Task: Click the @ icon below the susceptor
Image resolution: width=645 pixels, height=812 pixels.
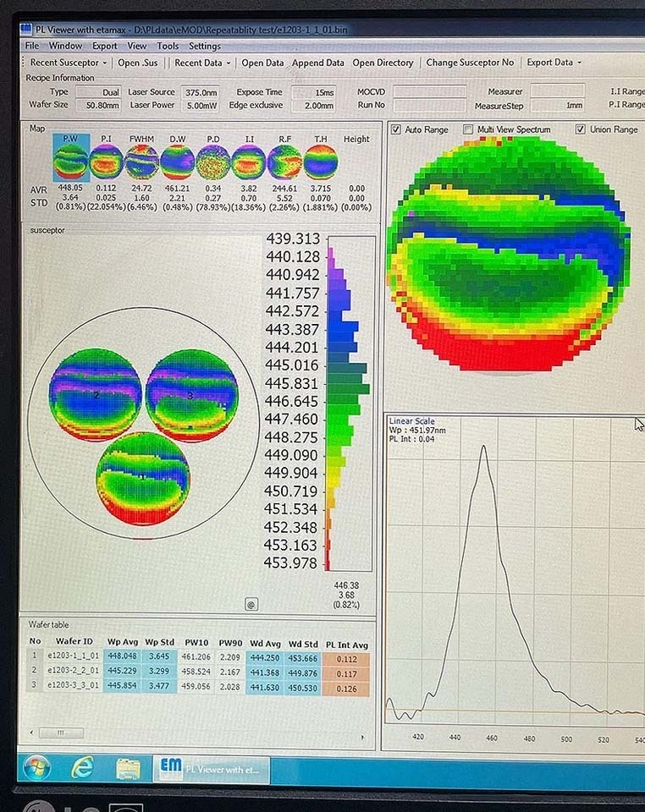Action: [251, 604]
